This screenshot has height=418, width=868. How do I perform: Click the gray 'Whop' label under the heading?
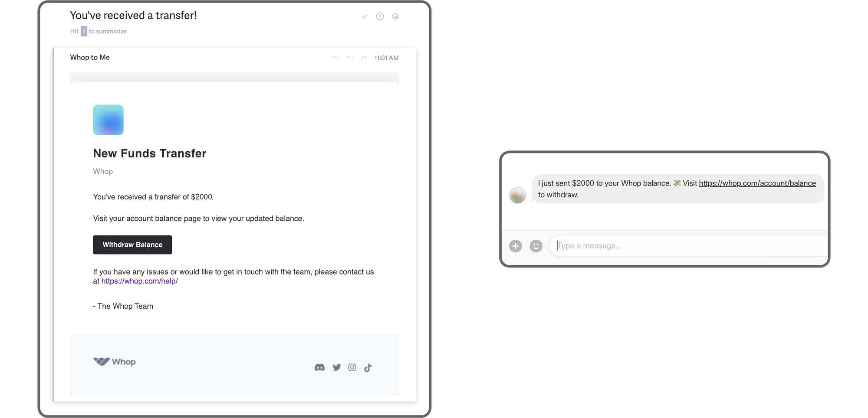click(x=103, y=171)
